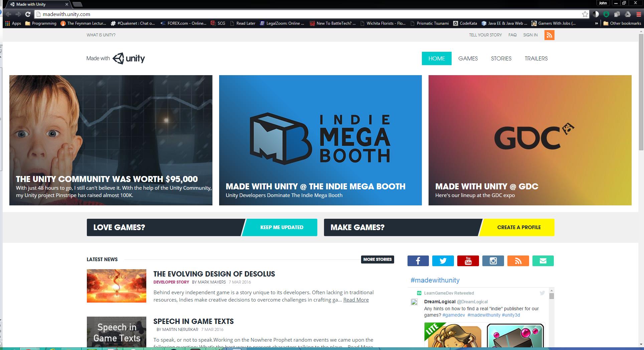The image size is (644, 350).
Task: Click the John profile button in title bar
Action: (x=603, y=3)
